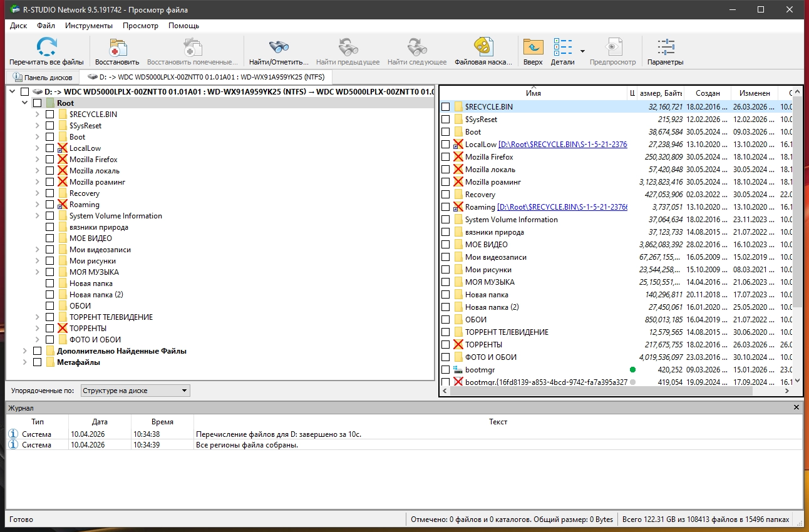Tick the $RECYCLE.BIN checkbox in the tree
The image size is (809, 532).
click(50, 115)
